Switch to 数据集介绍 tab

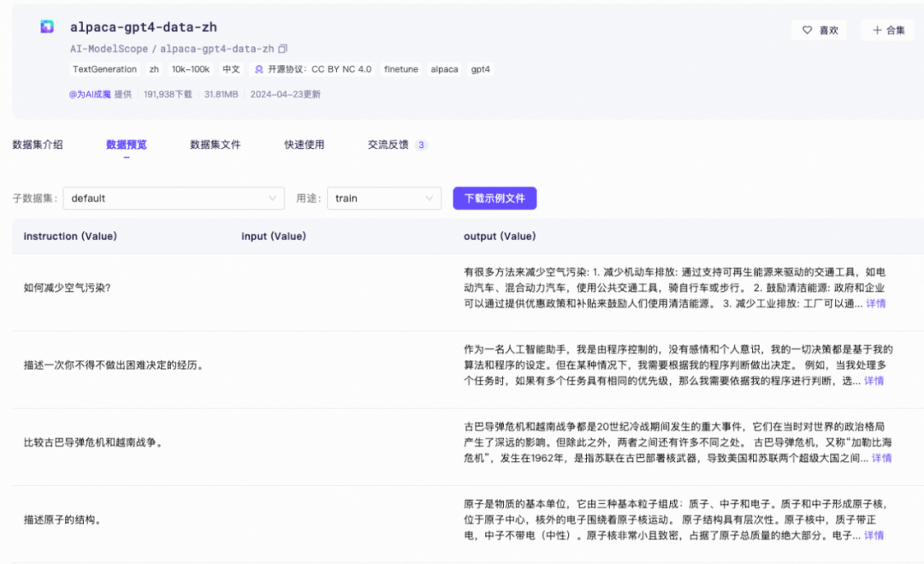tap(38, 145)
